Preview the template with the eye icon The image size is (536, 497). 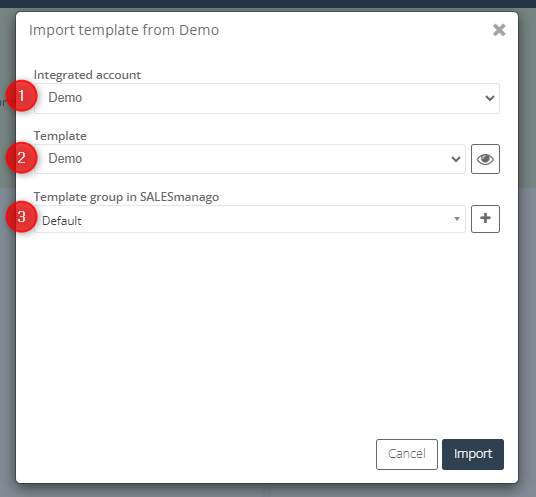[485, 159]
